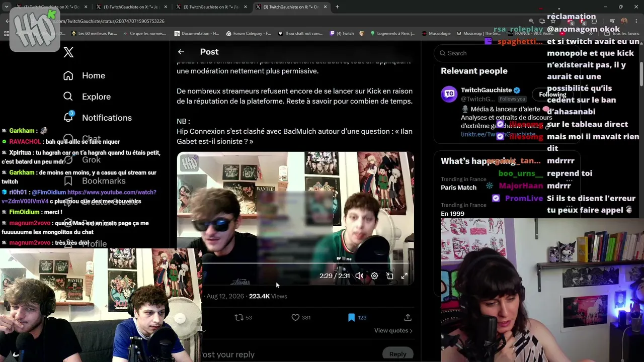Close the TwitchGauchiste tab ending Je
Image resolution: width=644 pixels, height=362 pixels.
click(x=166, y=7)
